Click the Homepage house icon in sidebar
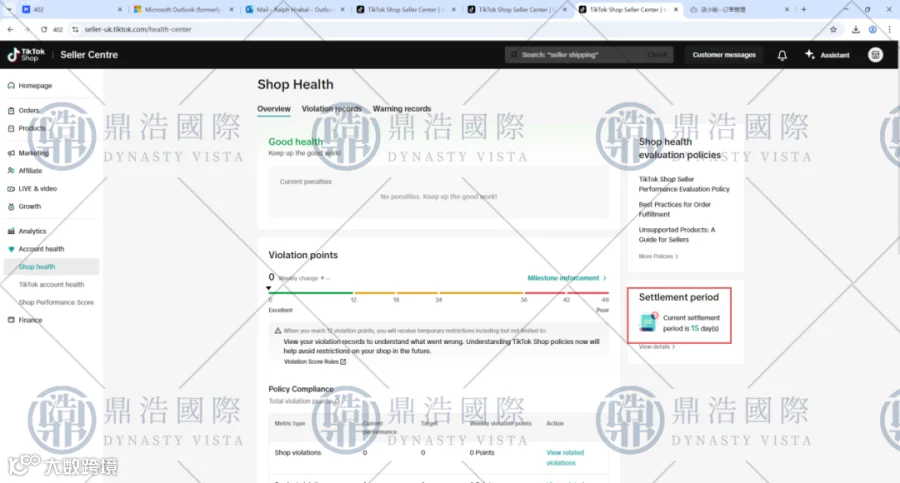Viewport: 900px width, 483px height. click(x=11, y=86)
